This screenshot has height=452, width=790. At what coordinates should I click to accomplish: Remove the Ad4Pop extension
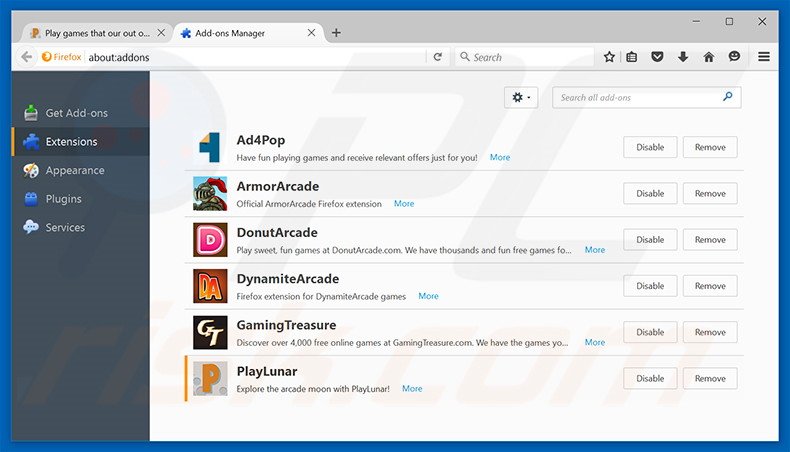(x=710, y=147)
